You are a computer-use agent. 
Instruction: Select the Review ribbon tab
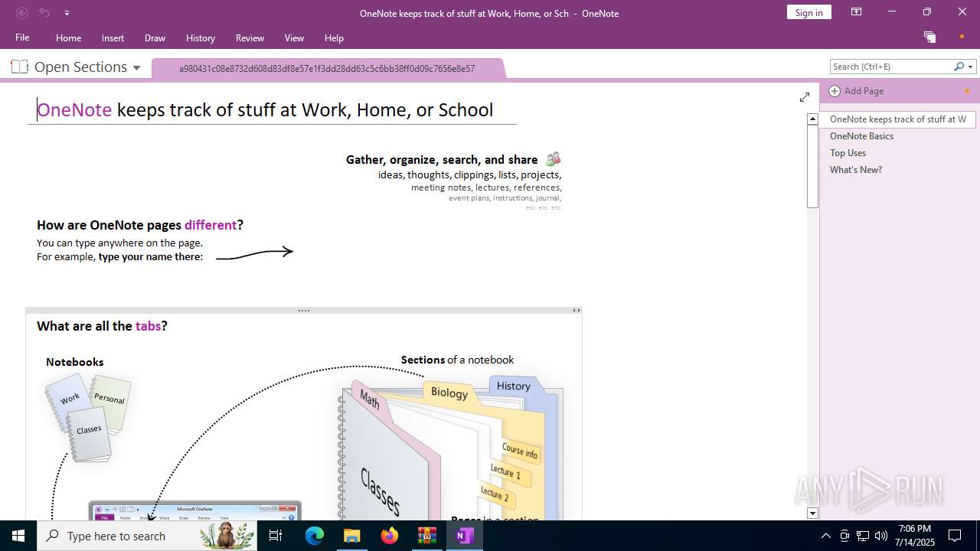pos(250,37)
